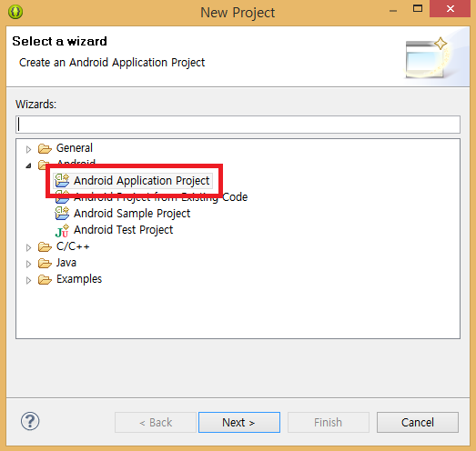Click the Android Application Project icon
476x451 pixels.
coord(62,180)
